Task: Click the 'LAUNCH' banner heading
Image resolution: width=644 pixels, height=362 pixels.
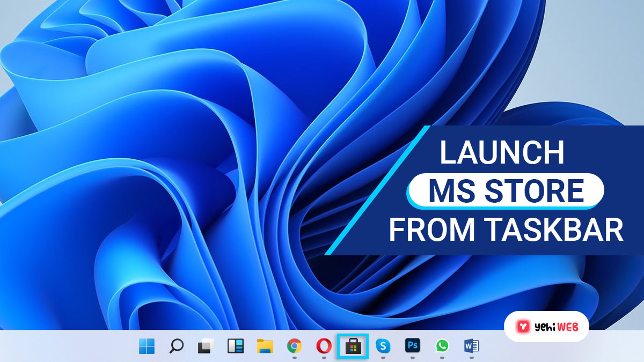Action: pyautogui.click(x=502, y=153)
